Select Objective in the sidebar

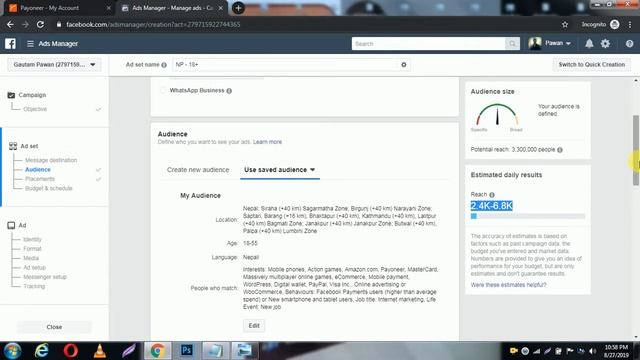(35, 109)
